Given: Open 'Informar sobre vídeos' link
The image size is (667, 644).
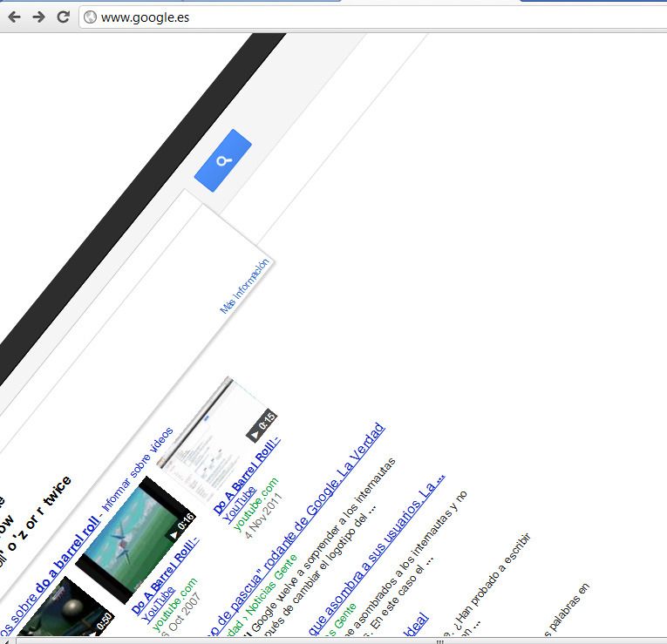Looking at the screenshot, I should [138, 470].
